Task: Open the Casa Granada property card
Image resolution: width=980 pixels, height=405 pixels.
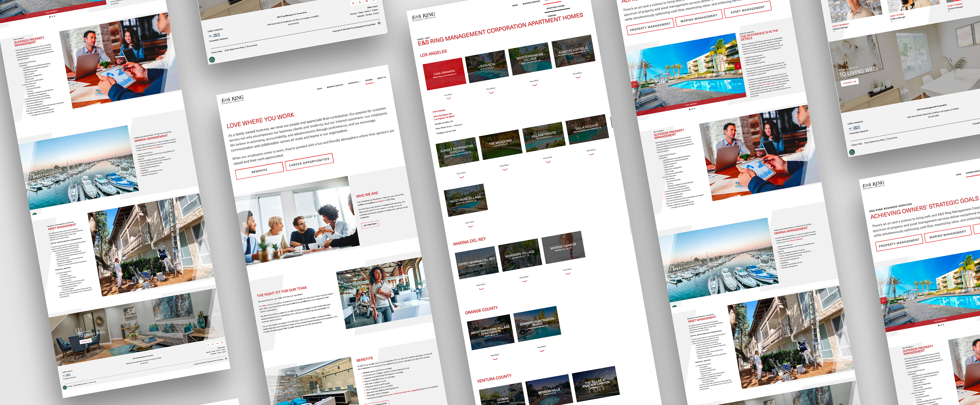Action: (444, 74)
